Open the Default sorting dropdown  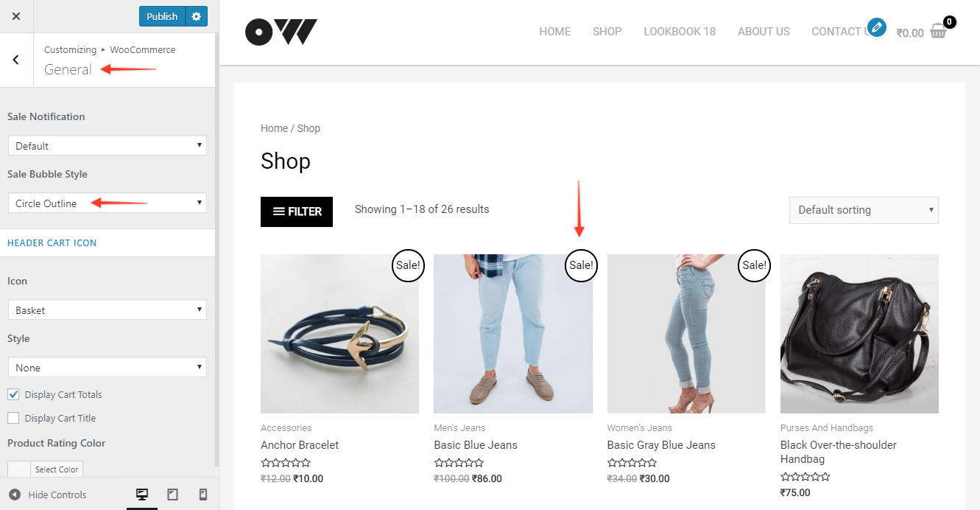coord(864,210)
